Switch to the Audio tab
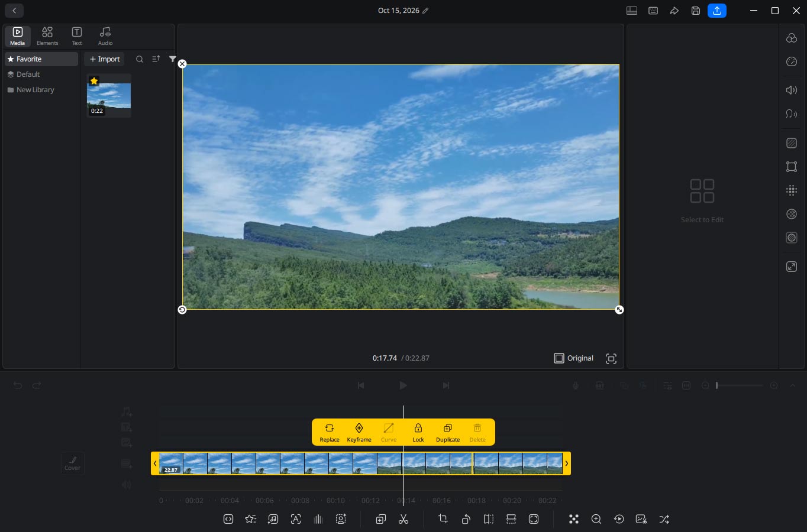807x532 pixels. click(105, 36)
